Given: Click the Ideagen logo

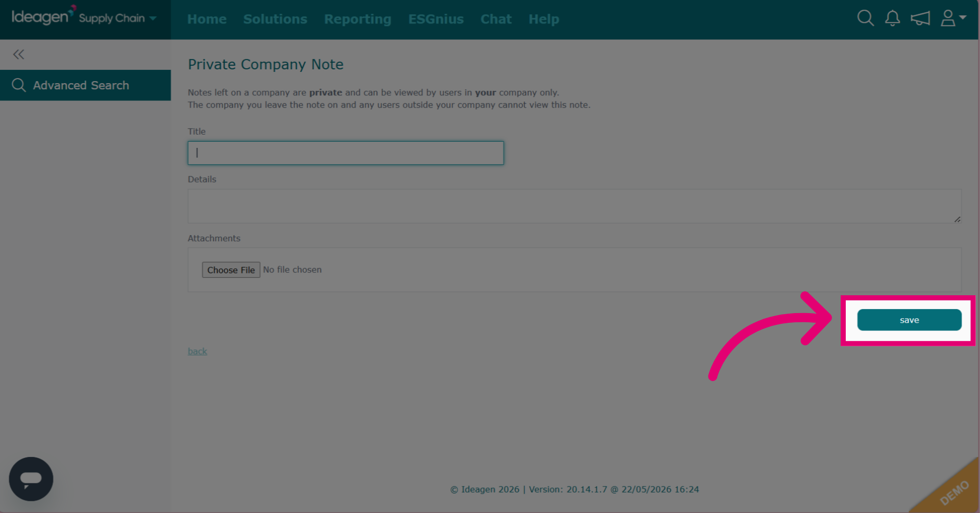Looking at the screenshot, I should tap(43, 16).
